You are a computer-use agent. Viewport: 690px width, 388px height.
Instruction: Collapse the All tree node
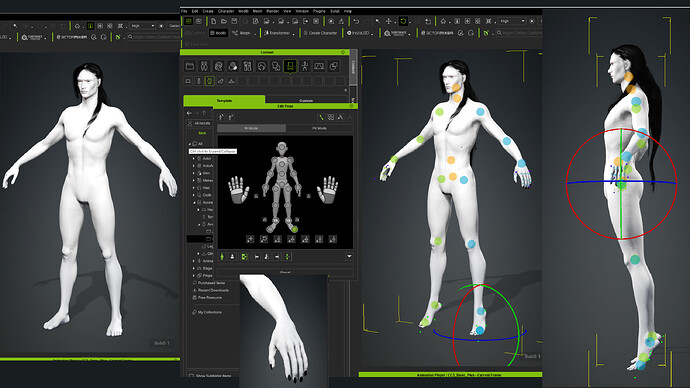190,144
